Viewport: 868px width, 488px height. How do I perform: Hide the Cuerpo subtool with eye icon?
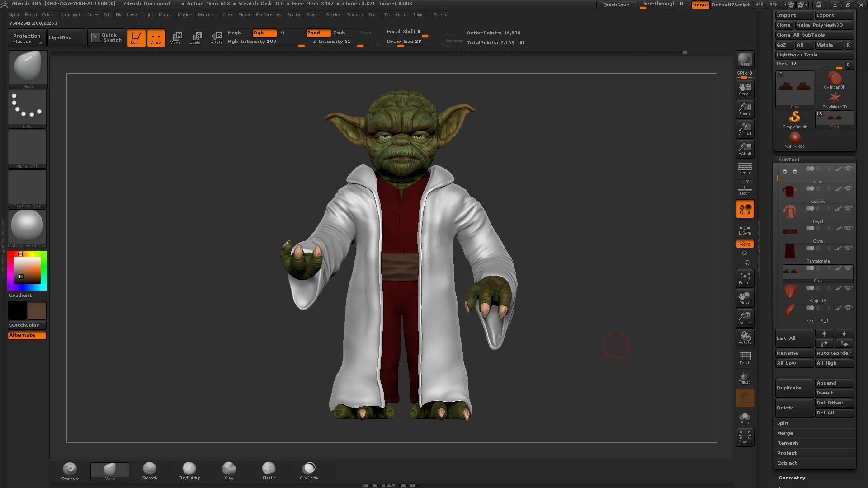point(849,188)
